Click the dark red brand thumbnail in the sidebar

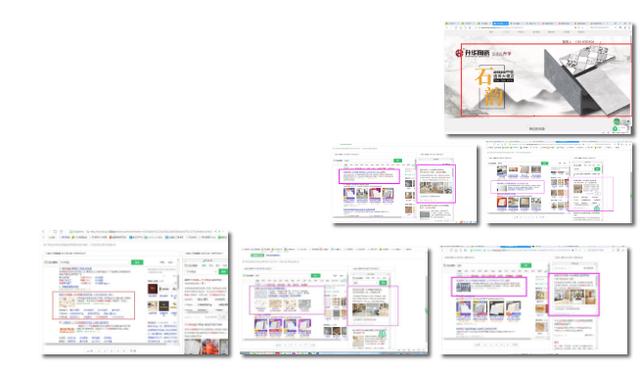(153, 289)
